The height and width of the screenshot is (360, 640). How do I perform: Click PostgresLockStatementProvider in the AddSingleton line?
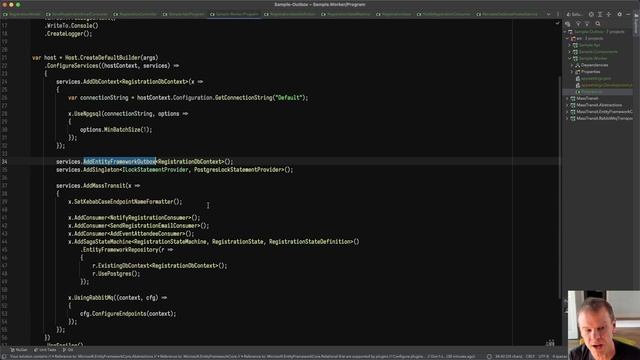coord(238,169)
